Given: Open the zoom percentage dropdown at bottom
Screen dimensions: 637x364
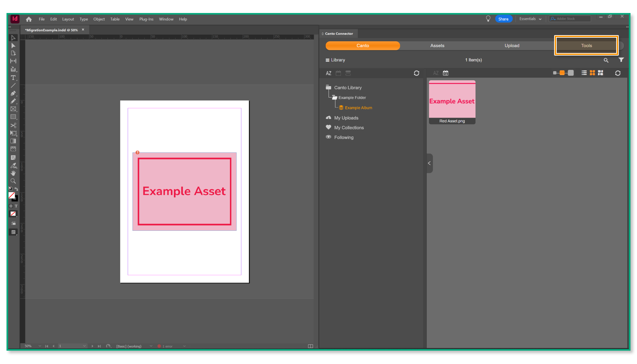Looking at the screenshot, I should pos(40,346).
